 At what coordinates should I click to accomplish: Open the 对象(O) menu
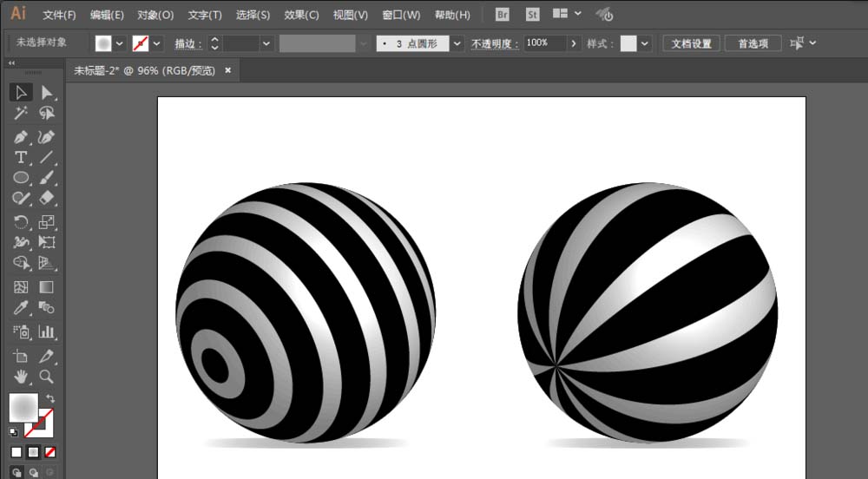pyautogui.click(x=155, y=15)
